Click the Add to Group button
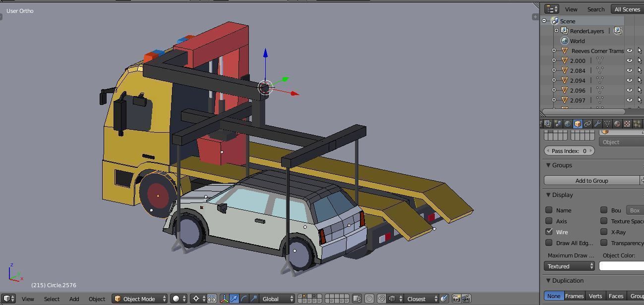The image size is (644, 305). 591,181
